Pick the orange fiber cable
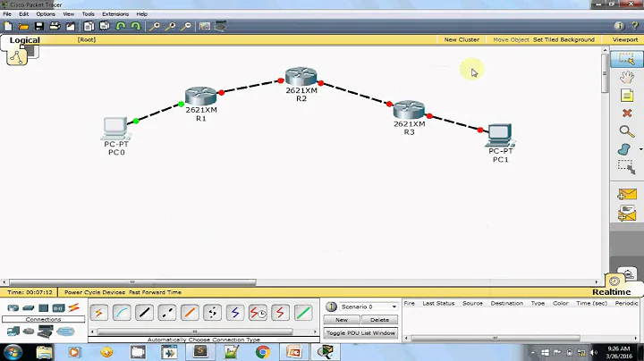 [x=190, y=313]
